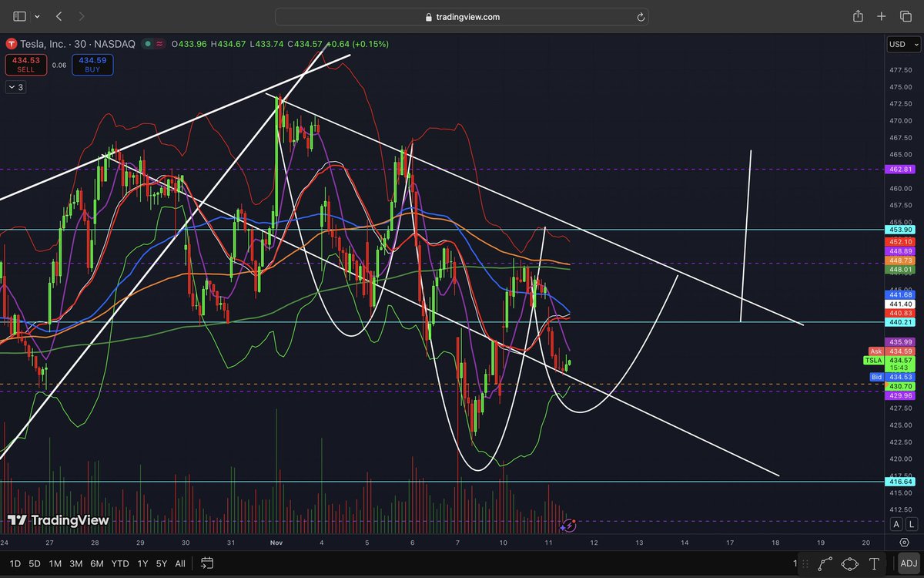Click the 440.21 cyan price label

click(x=901, y=322)
